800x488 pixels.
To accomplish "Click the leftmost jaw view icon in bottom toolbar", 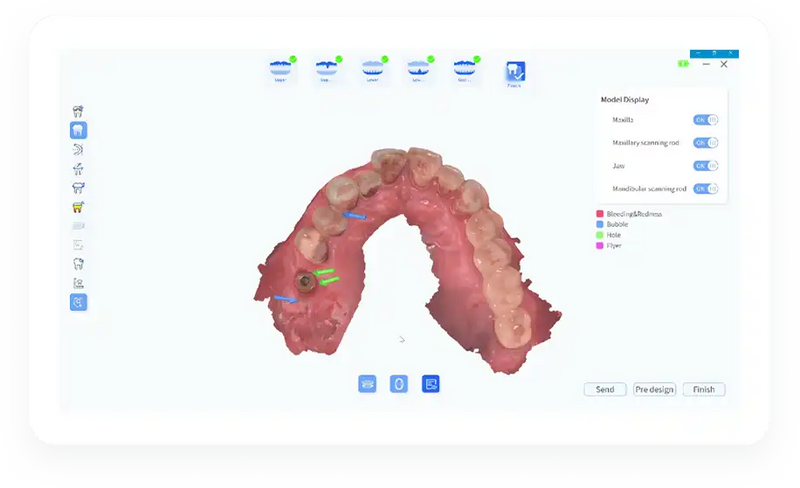I will [367, 384].
